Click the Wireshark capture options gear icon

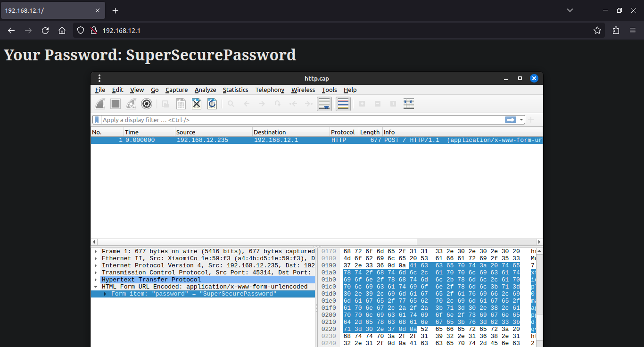pos(147,104)
